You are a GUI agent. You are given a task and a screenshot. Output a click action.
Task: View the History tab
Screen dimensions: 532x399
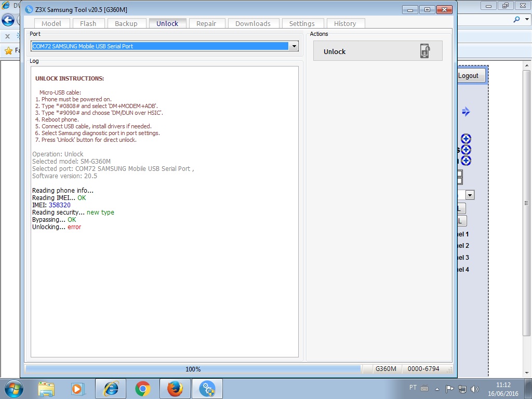pos(345,23)
